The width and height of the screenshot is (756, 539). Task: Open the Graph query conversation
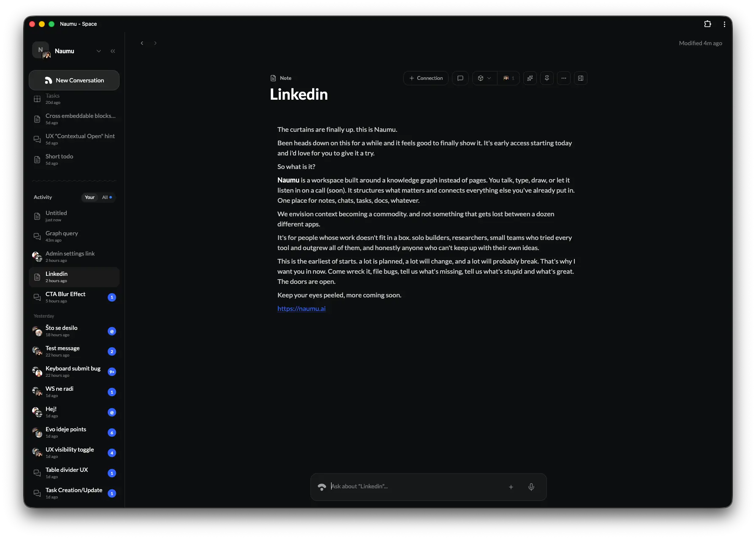point(74,236)
